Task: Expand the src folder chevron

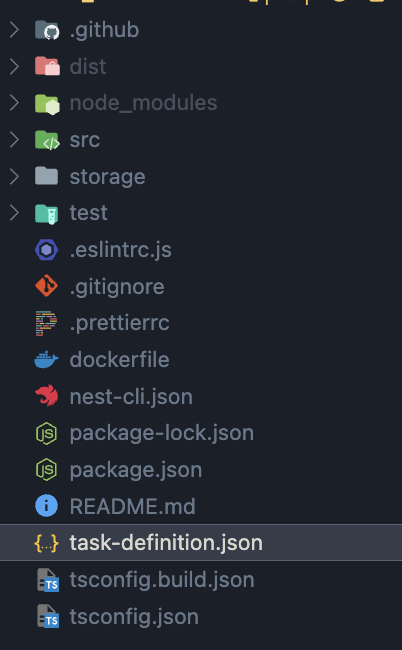Action: pos(15,140)
